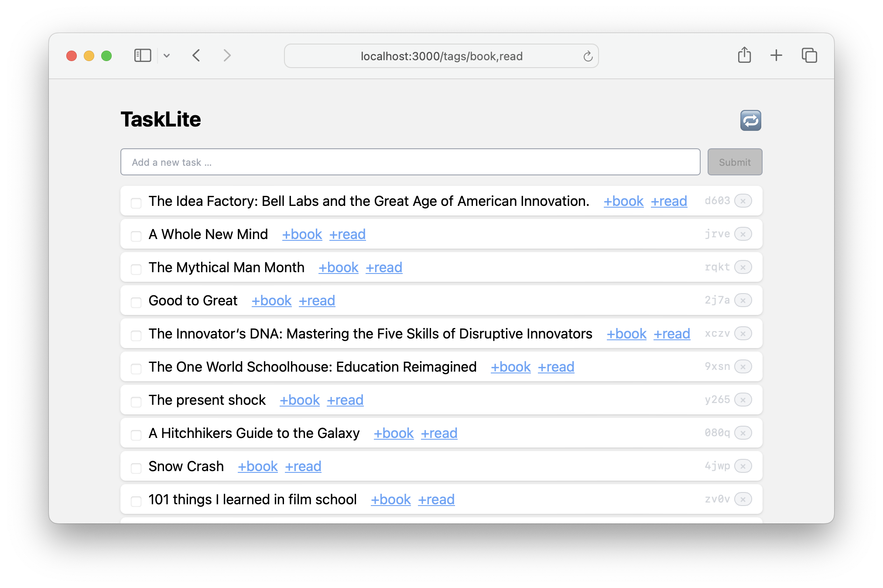The width and height of the screenshot is (883, 588).
Task: Click the back navigation arrow
Action: (196, 55)
